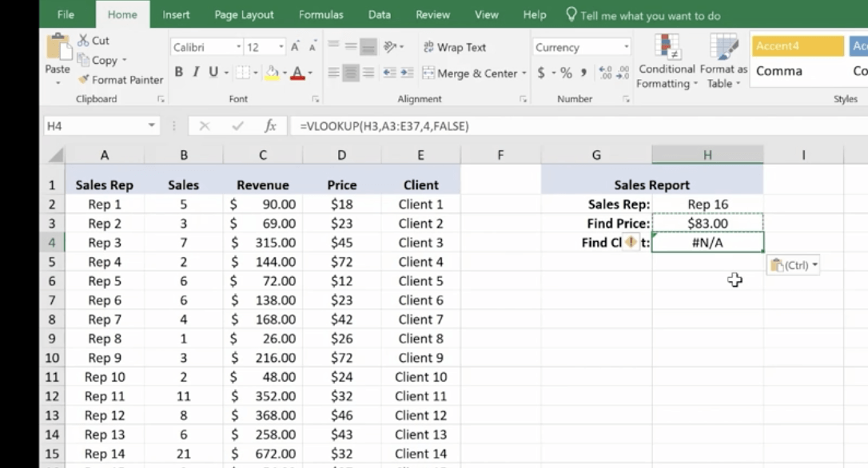Image resolution: width=868 pixels, height=468 pixels.
Task: Click the Format as Table button
Action: pyautogui.click(x=723, y=61)
